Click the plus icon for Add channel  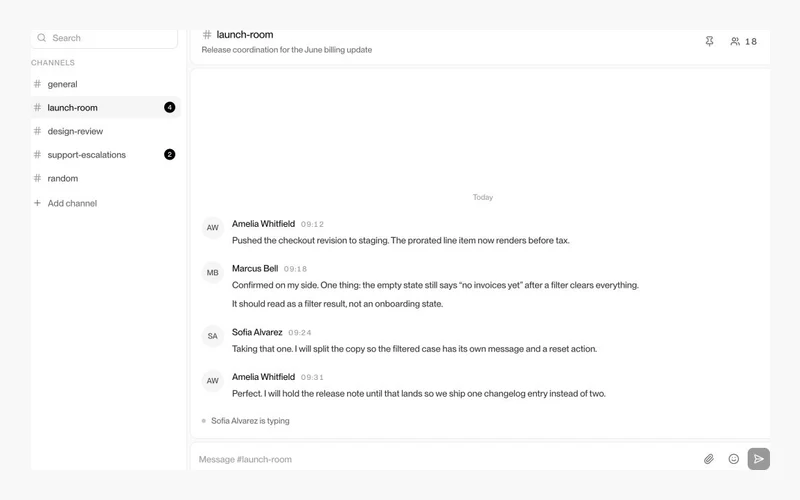tap(37, 203)
